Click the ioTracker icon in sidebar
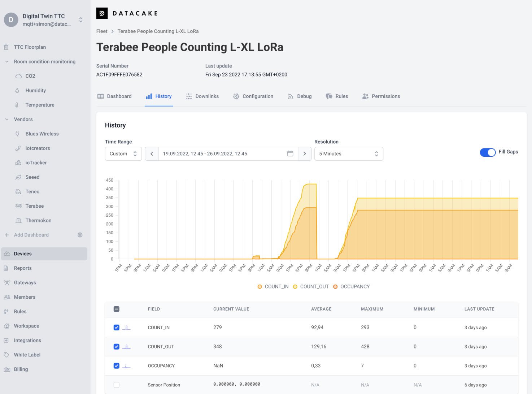The height and width of the screenshot is (394, 532). click(18, 163)
